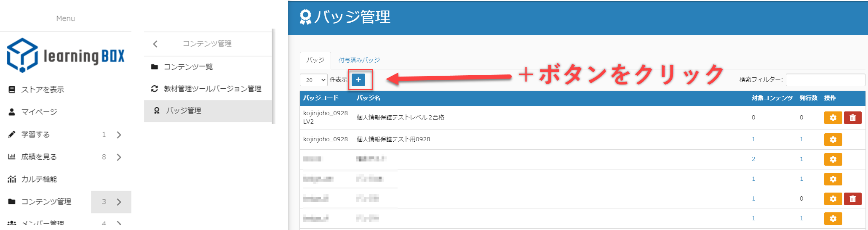Delete the kojinjoho_0928 LV2 badge via trash icon

tap(853, 118)
